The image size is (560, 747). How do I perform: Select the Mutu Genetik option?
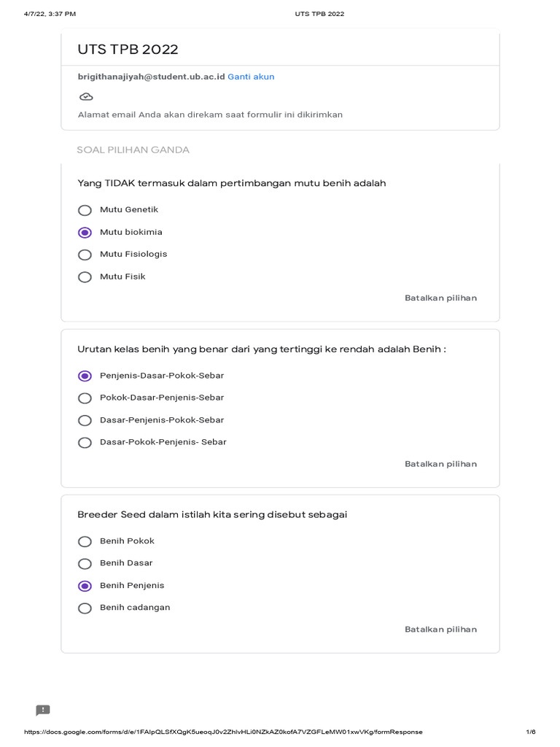click(85, 210)
